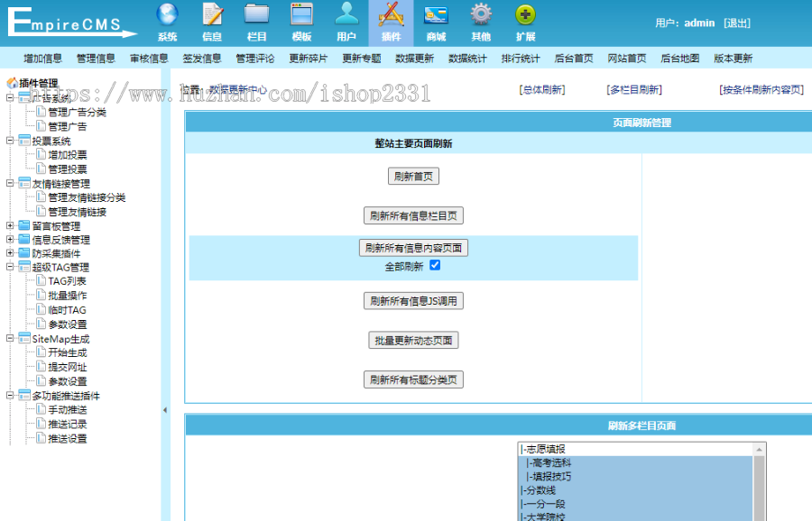Click folder icon beside SiteMap生成
812x521 pixels.
coord(24,338)
